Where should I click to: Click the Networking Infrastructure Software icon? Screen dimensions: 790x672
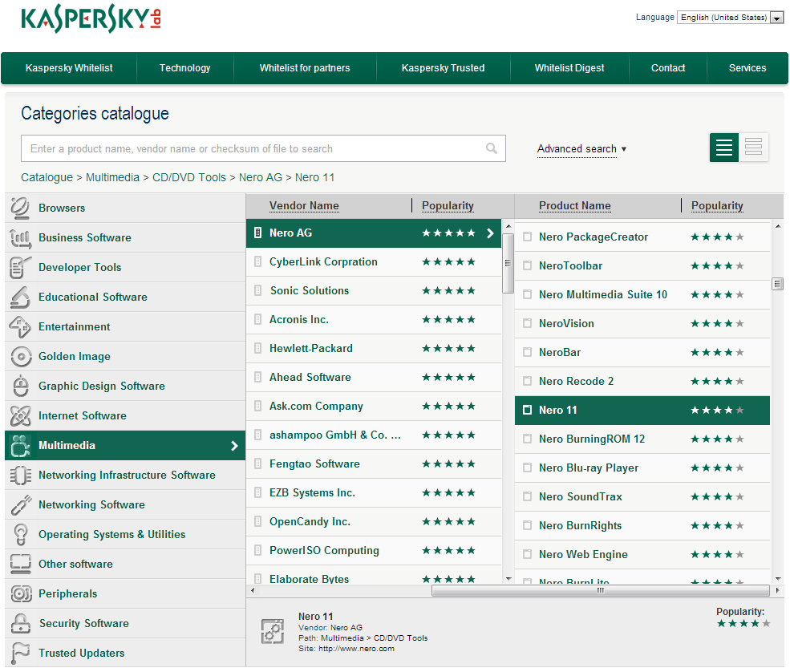[20, 476]
